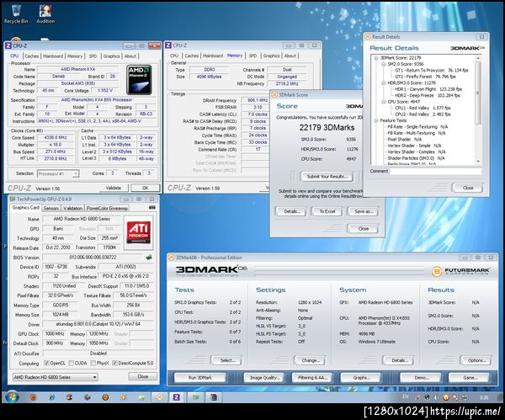Toggle the DirectCompute 5.0 checkbox
The height and width of the screenshot is (420, 505).
pyautogui.click(x=114, y=363)
